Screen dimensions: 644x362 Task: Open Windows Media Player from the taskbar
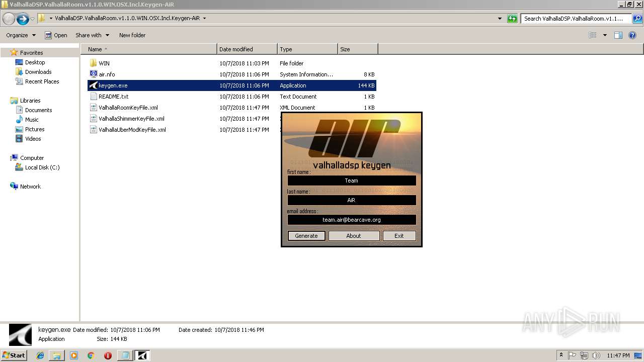(74, 355)
